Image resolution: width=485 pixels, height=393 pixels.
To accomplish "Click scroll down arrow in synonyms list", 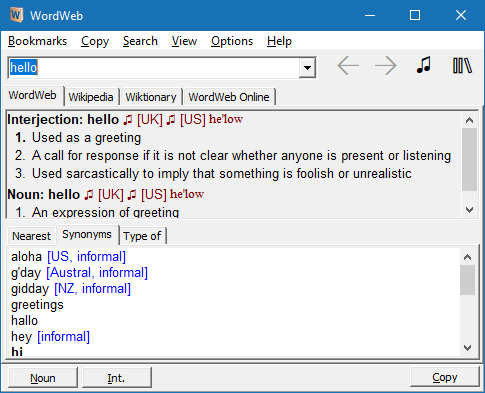I will tap(467, 348).
